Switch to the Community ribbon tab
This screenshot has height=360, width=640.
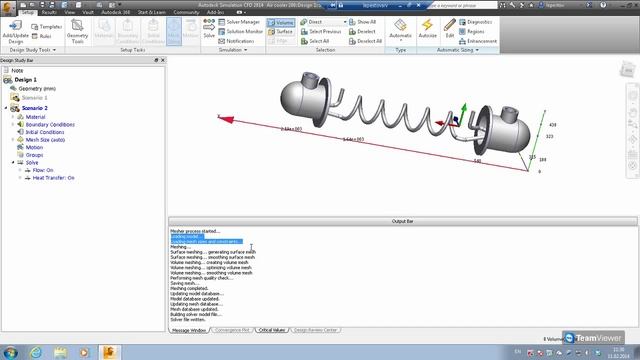tap(186, 12)
